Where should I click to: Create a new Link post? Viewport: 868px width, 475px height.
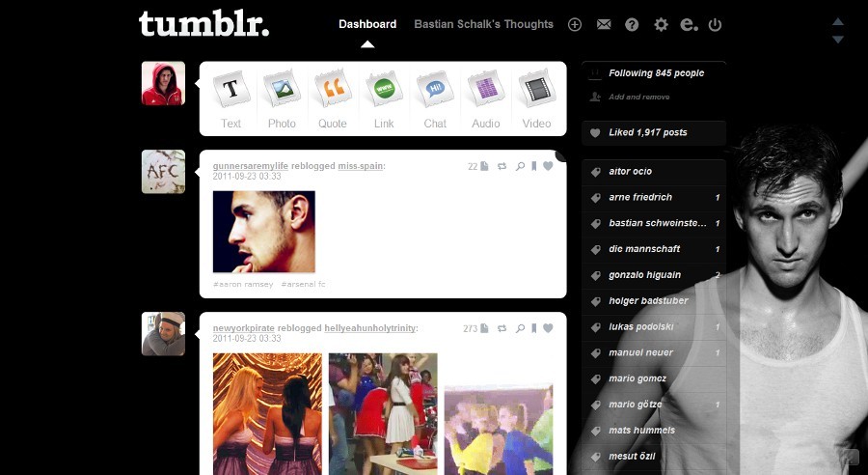coord(384,99)
